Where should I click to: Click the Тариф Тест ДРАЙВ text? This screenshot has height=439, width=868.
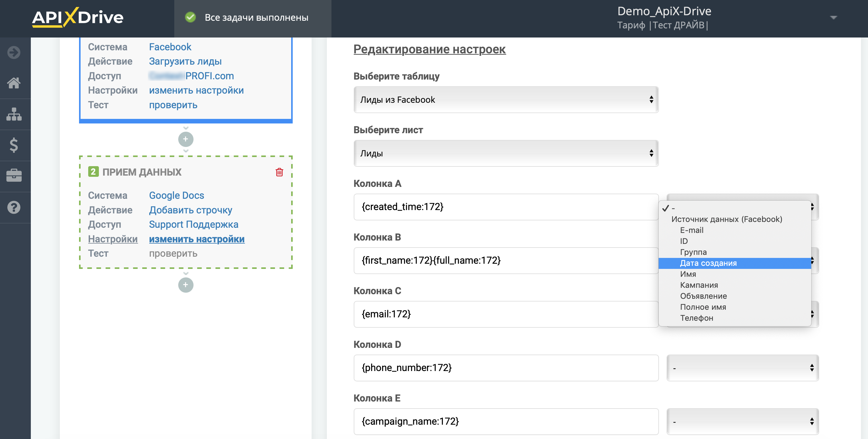click(663, 25)
